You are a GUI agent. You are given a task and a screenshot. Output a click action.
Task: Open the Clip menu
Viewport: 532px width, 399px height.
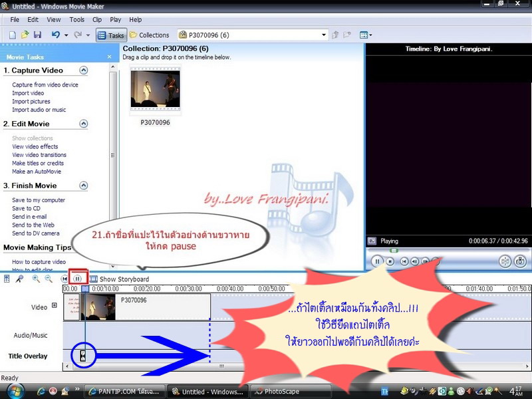97,20
